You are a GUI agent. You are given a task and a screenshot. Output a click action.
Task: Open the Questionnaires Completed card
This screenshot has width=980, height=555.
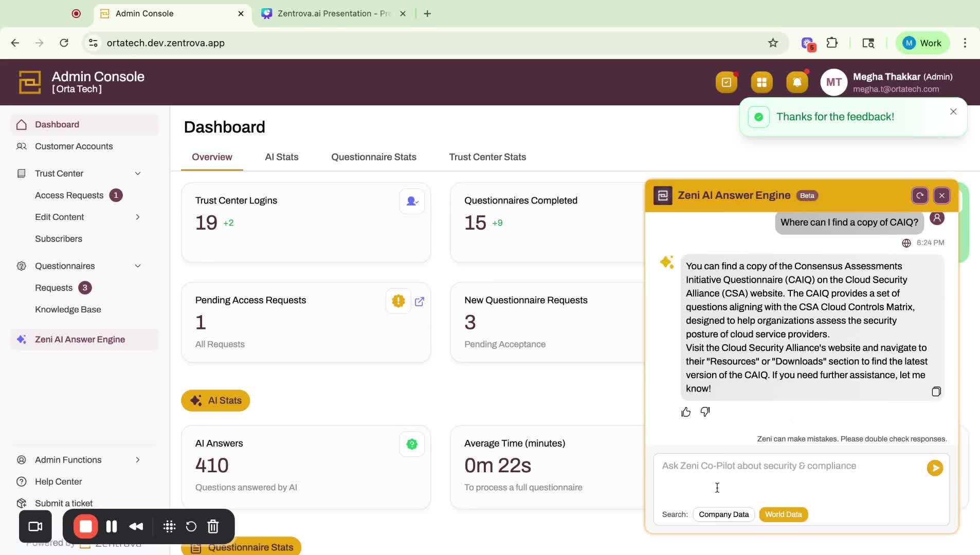(x=547, y=223)
